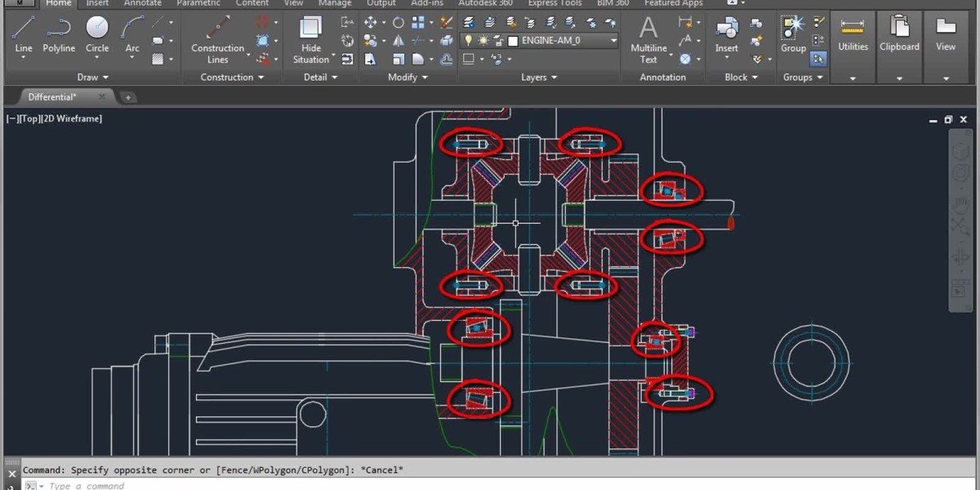980x490 pixels.
Task: Toggle the layer freeze sun icon
Action: click(482, 40)
